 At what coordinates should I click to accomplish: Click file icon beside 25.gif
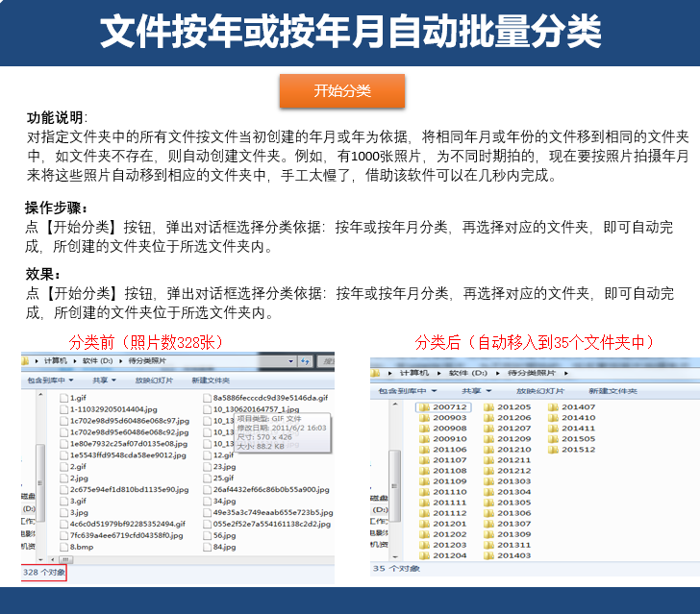click(207, 479)
